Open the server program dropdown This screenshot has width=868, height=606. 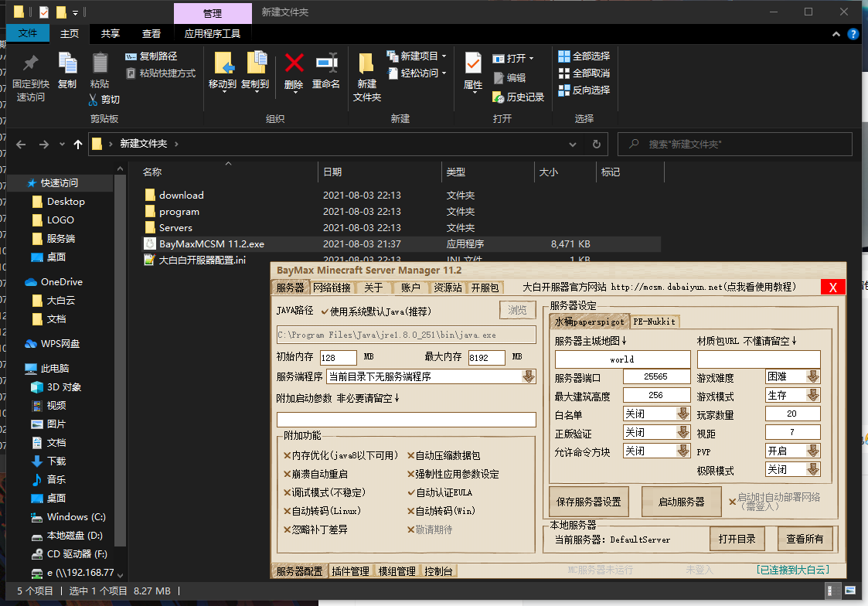tap(529, 377)
